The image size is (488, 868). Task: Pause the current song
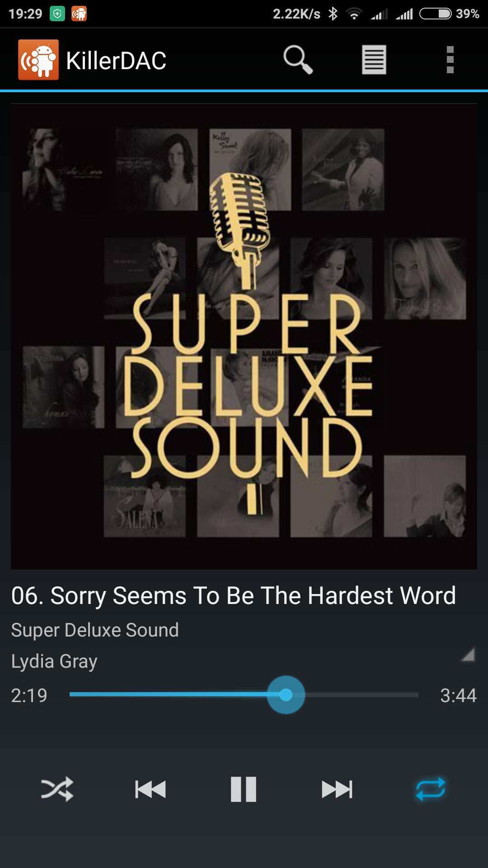pos(244,789)
